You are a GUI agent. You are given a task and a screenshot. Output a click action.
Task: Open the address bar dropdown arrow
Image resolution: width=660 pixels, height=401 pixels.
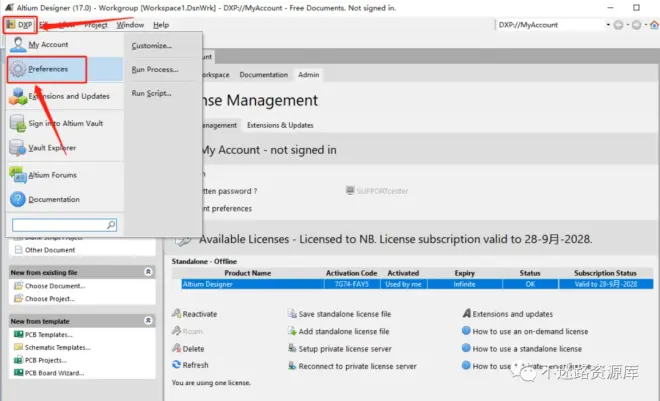[608, 25]
